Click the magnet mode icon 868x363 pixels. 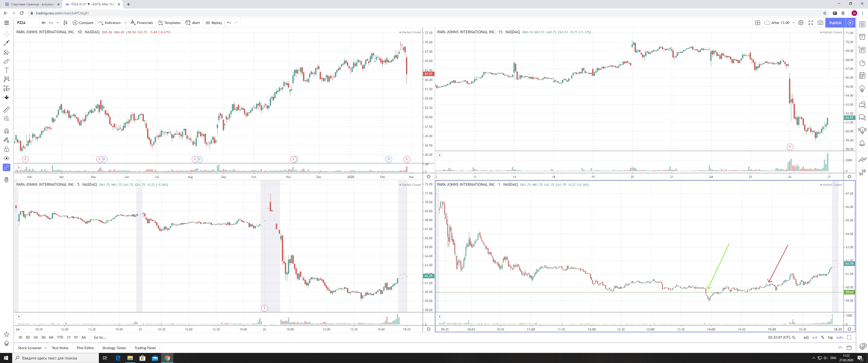[6, 131]
